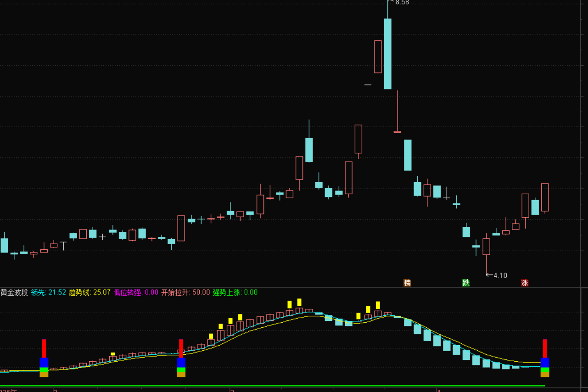Image resolution: width=588 pixels, height=392 pixels.
Task: Click the 开始拉升: 50.00 indicator value
Action: pos(185,292)
